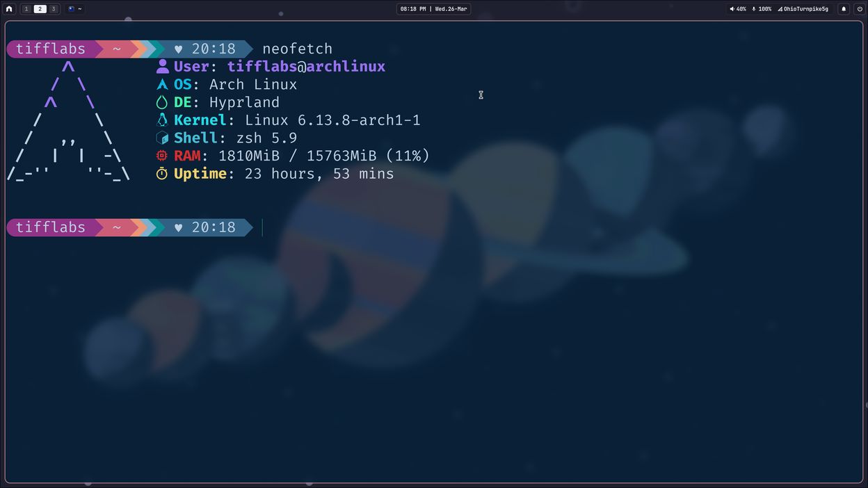
Task: Click the power button icon
Action: coord(860,9)
